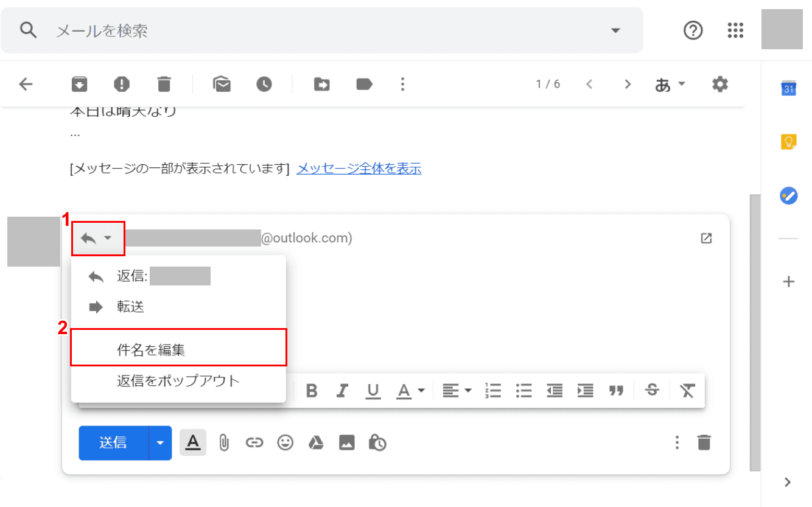The height and width of the screenshot is (507, 812).
Task: Show search options dropdown arrow
Action: tap(616, 30)
